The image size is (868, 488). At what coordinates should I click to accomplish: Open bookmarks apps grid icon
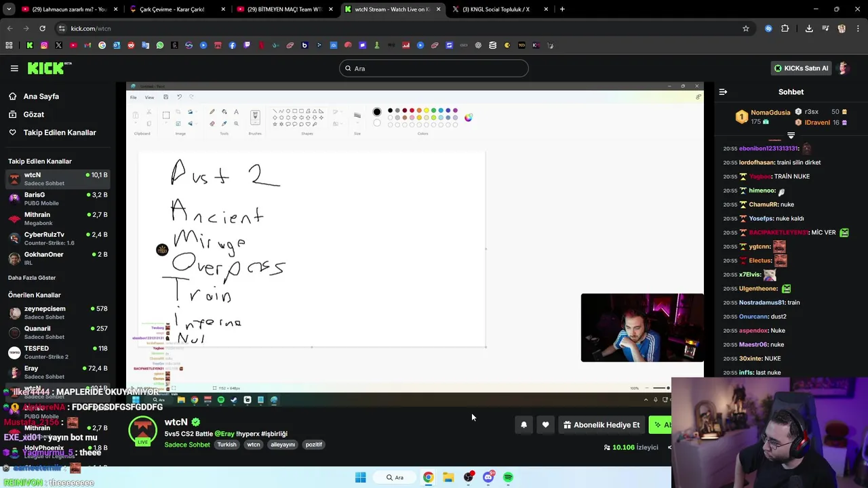9,45
